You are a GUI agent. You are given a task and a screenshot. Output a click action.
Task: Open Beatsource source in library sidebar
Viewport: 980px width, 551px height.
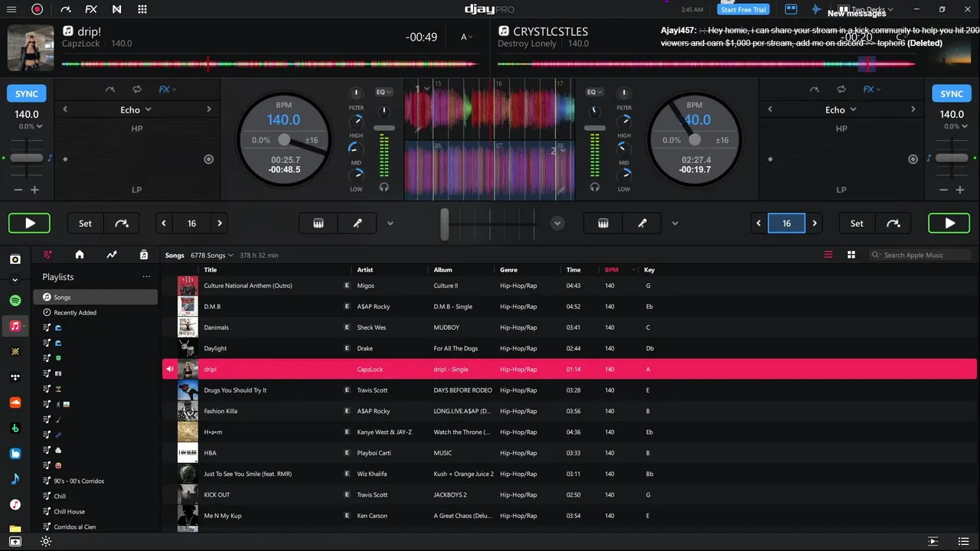point(15,453)
